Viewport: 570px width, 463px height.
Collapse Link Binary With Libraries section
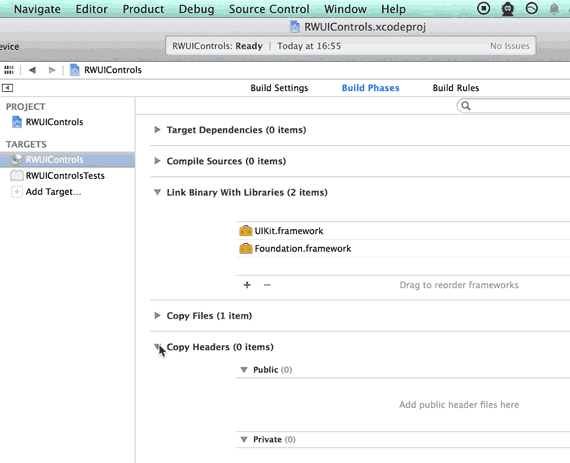click(157, 192)
